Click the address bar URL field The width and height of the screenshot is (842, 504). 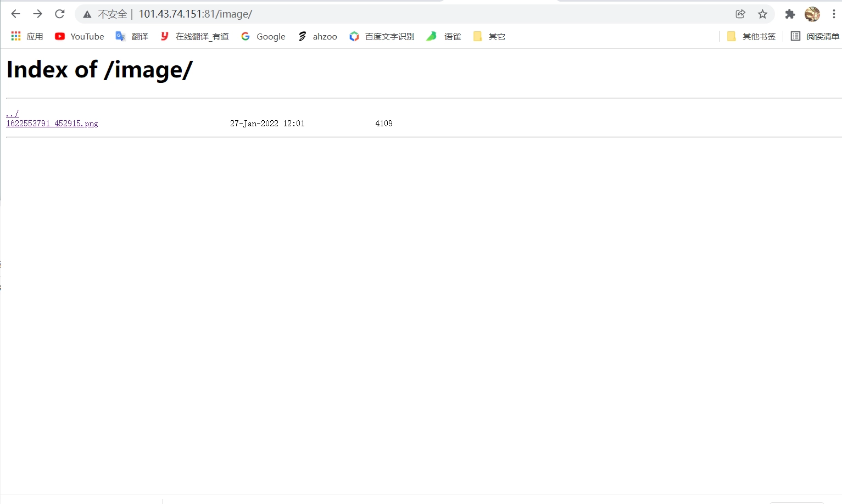pyautogui.click(x=384, y=14)
